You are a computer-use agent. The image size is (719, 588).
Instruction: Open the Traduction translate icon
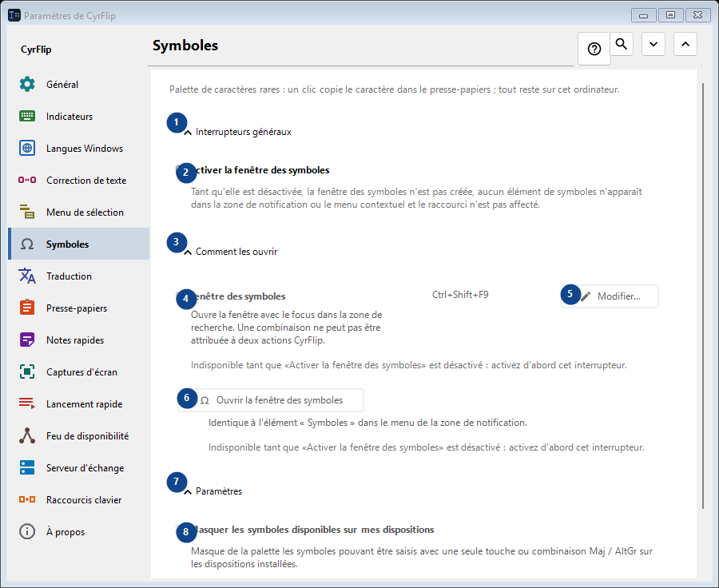pos(27,276)
